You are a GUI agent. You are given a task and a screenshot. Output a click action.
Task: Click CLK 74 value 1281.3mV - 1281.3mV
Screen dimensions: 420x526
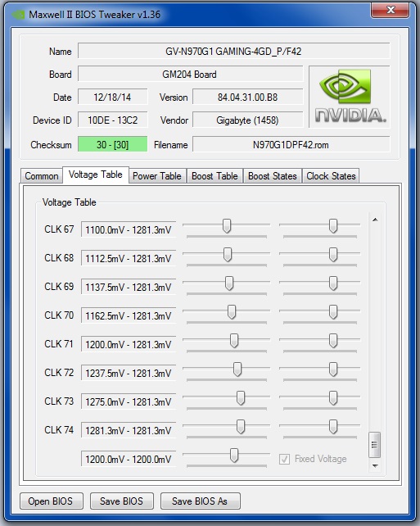click(x=129, y=431)
